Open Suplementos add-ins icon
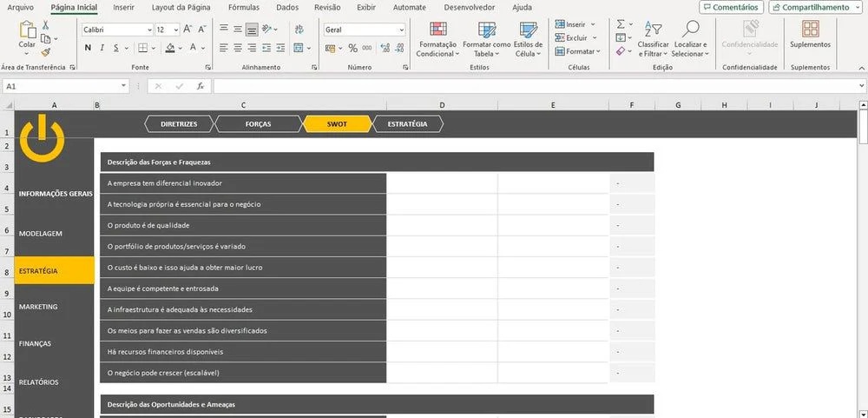The image size is (868, 418). 811,29
